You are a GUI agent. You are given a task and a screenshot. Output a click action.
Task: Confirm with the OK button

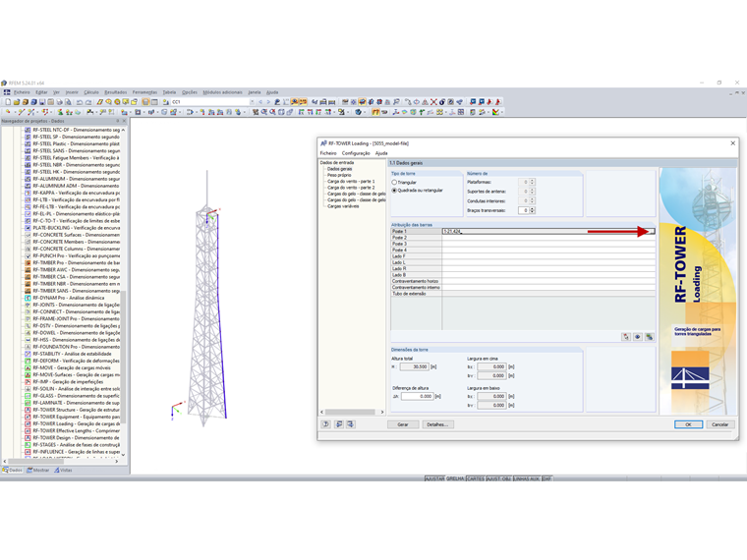pyautogui.click(x=688, y=424)
